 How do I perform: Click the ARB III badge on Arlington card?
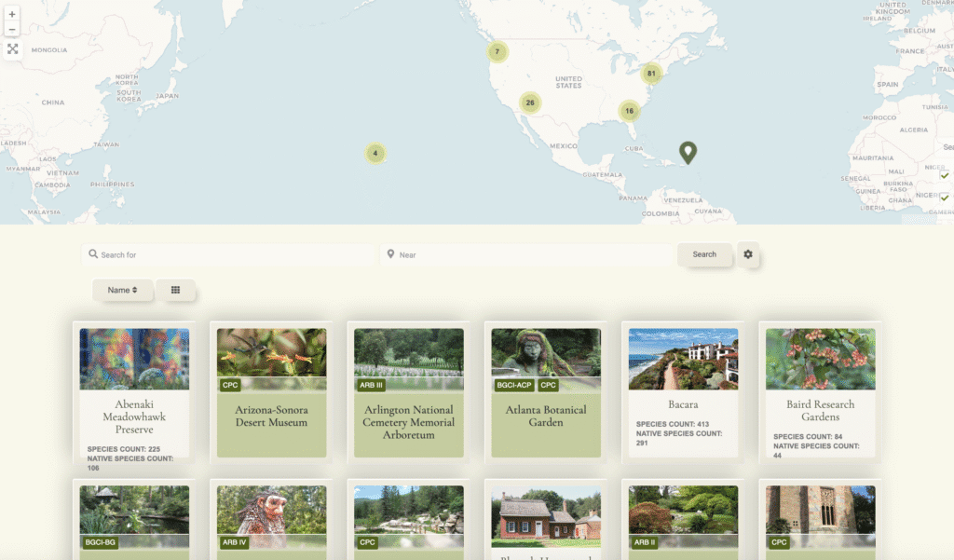[370, 385]
